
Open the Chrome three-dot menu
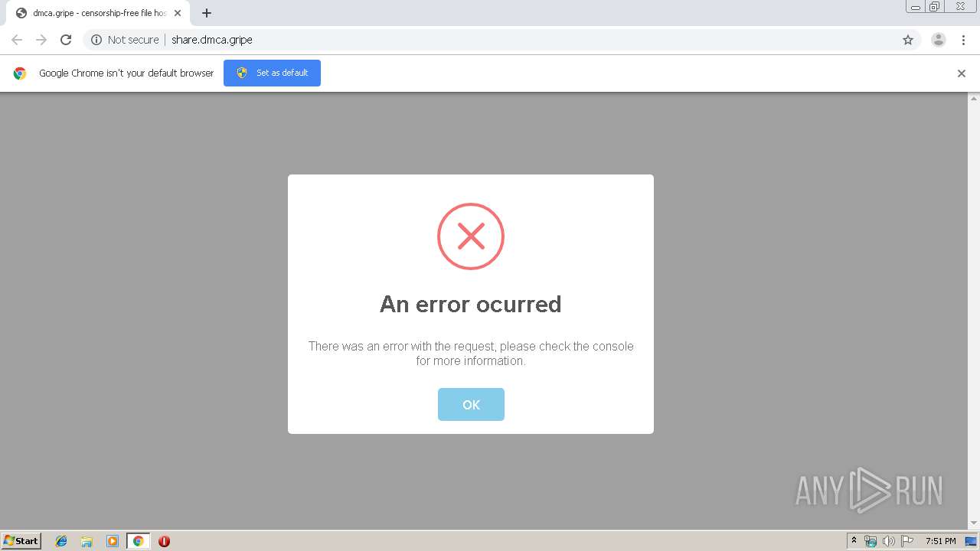pyautogui.click(x=963, y=40)
